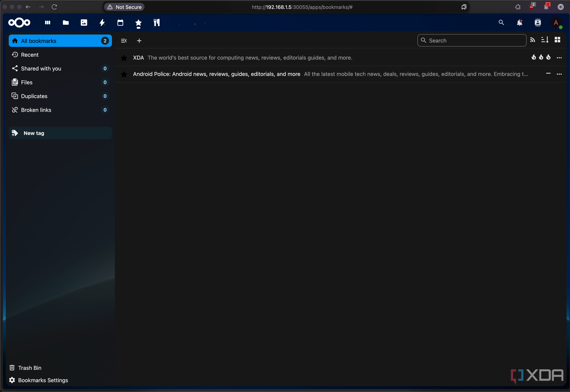Open the Cookbook fork-and-knife icon
The image size is (570, 392).
click(156, 23)
